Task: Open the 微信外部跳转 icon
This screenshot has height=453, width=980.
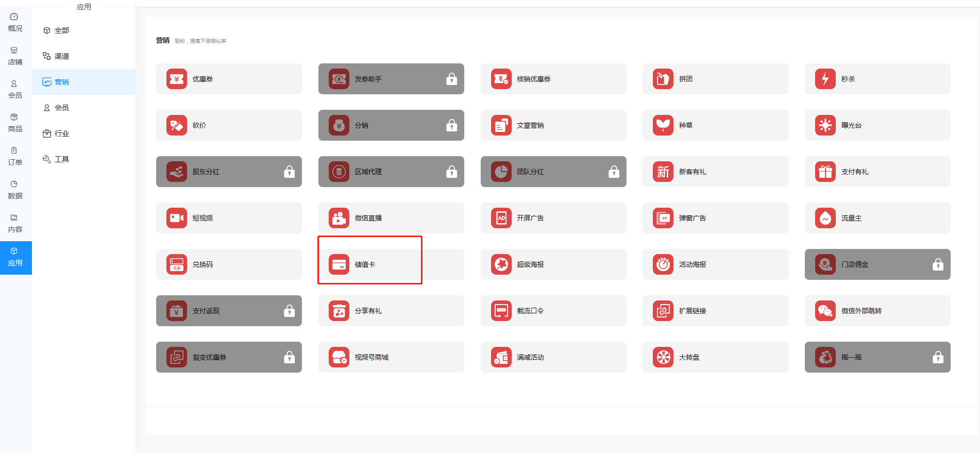Action: pyautogui.click(x=825, y=311)
